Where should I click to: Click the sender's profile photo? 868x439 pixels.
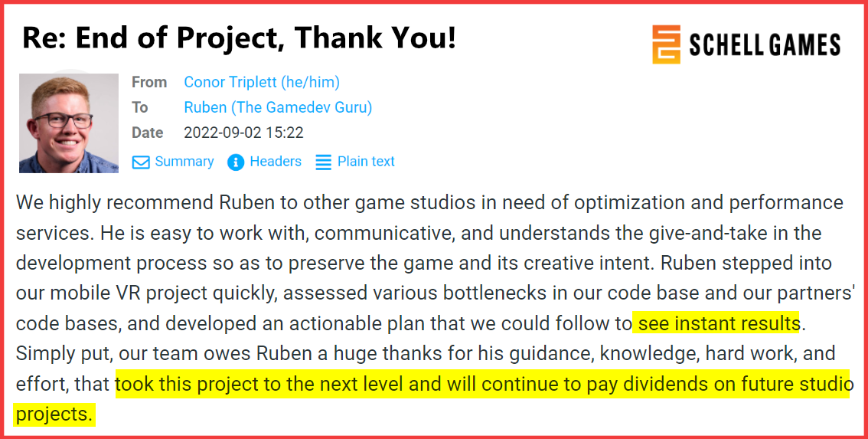click(69, 123)
